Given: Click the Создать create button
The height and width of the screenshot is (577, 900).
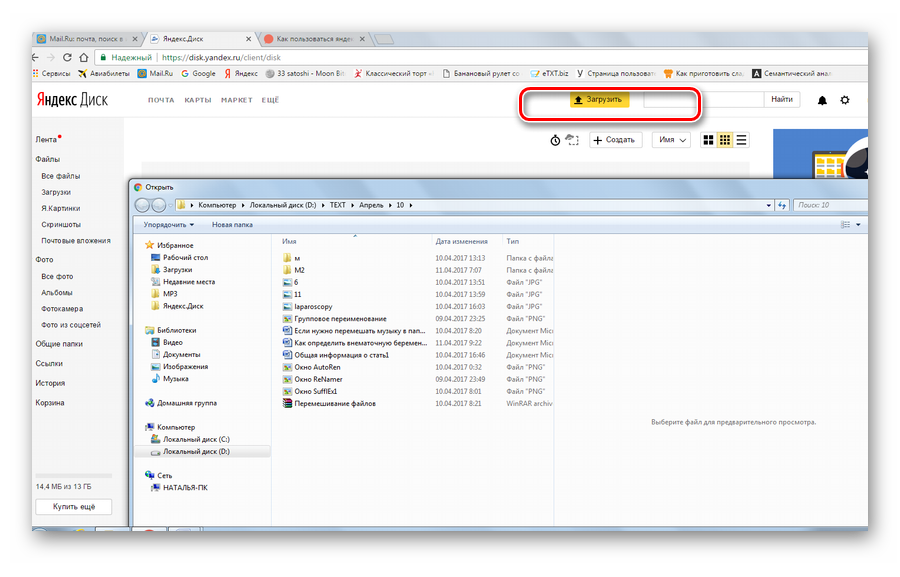Looking at the screenshot, I should point(615,140).
